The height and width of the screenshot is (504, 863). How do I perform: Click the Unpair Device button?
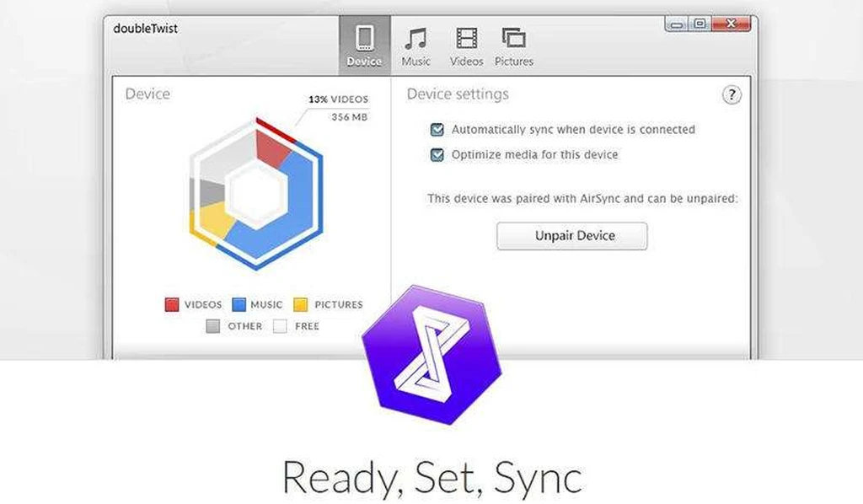coord(572,236)
